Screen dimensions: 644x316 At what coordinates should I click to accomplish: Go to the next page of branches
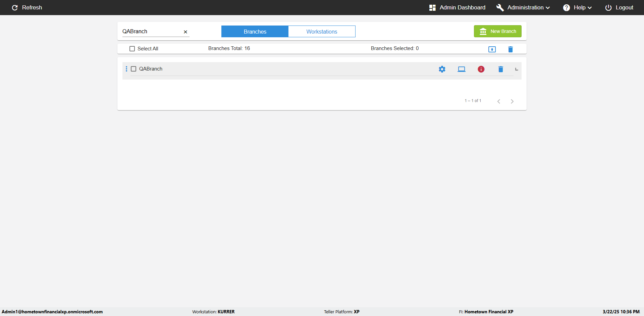[512, 101]
